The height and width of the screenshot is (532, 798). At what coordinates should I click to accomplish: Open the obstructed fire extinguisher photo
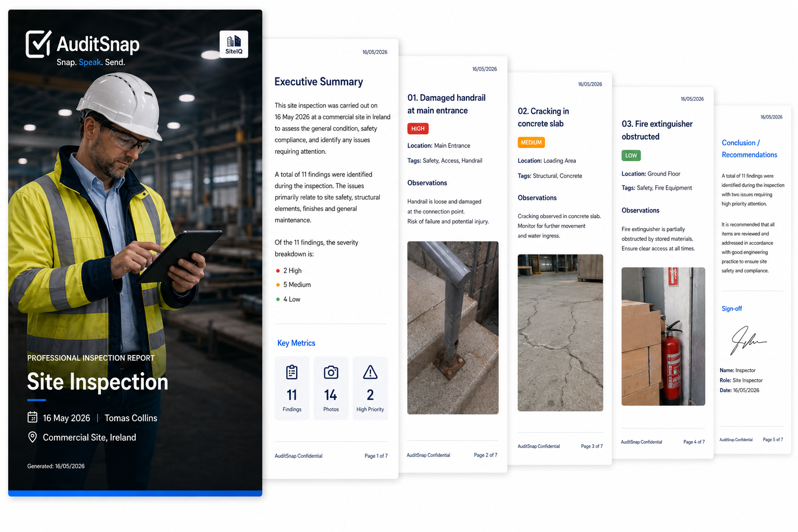pos(663,336)
